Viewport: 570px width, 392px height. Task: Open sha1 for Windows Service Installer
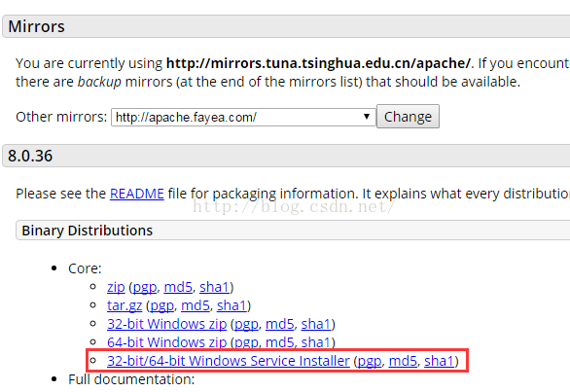click(440, 361)
